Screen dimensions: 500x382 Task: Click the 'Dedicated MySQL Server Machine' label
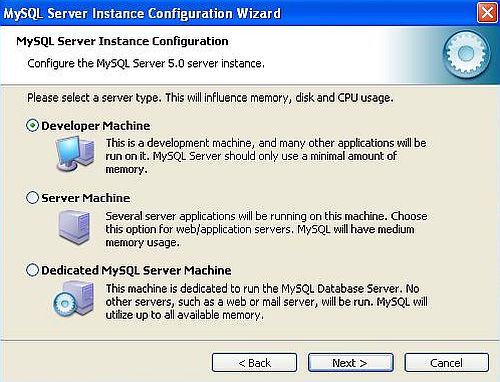click(x=136, y=270)
